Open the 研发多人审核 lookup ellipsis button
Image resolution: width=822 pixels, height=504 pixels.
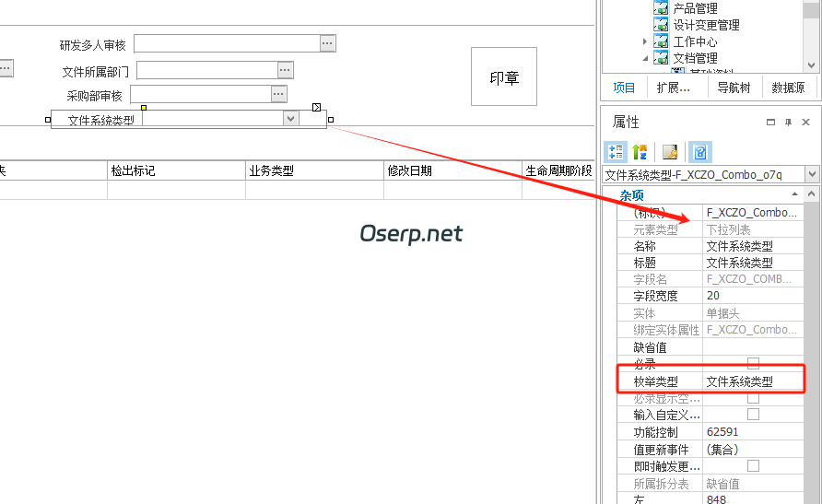pos(328,43)
